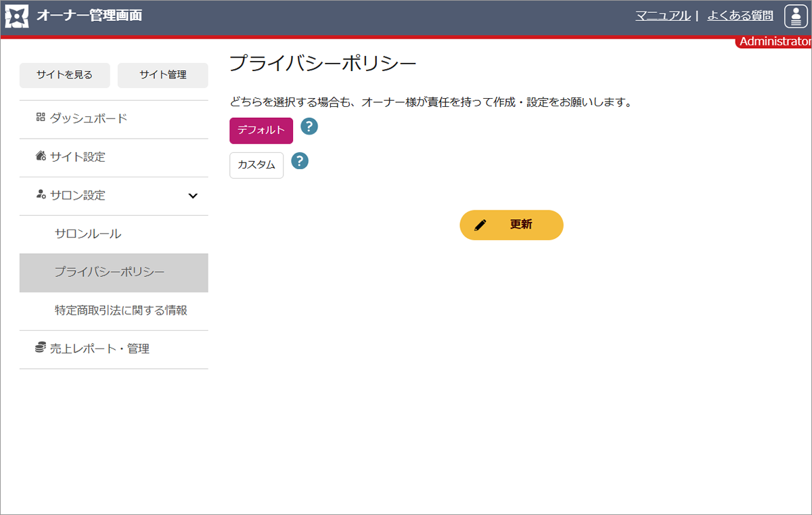This screenshot has height=515, width=812.
Task: Click the サイト設定 house icon in sidebar
Action: (x=41, y=156)
